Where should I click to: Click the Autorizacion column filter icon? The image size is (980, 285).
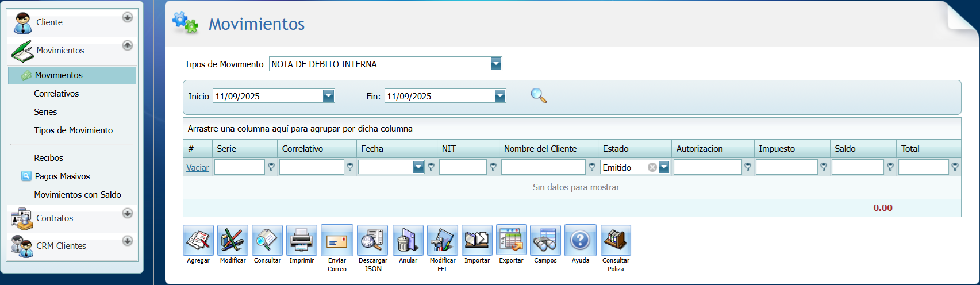748,167
